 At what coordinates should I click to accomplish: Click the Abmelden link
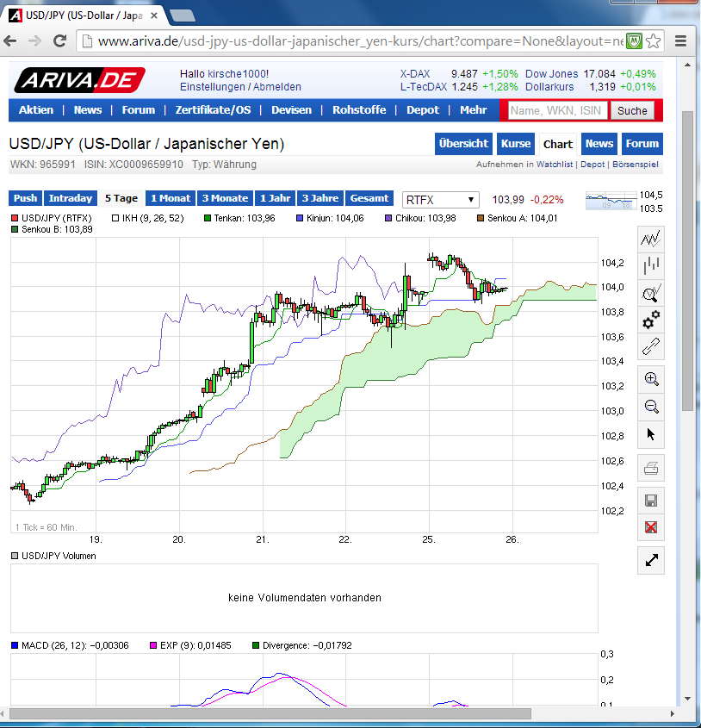[276, 87]
